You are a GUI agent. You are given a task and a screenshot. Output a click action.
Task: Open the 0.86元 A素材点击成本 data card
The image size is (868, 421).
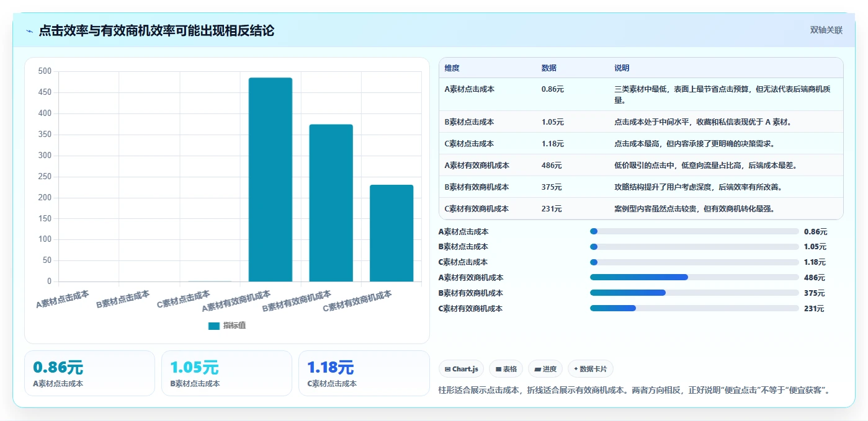[89, 373]
